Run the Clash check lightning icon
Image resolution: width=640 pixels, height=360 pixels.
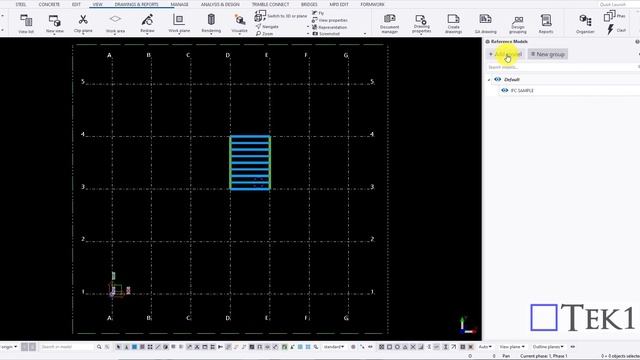click(x=611, y=30)
